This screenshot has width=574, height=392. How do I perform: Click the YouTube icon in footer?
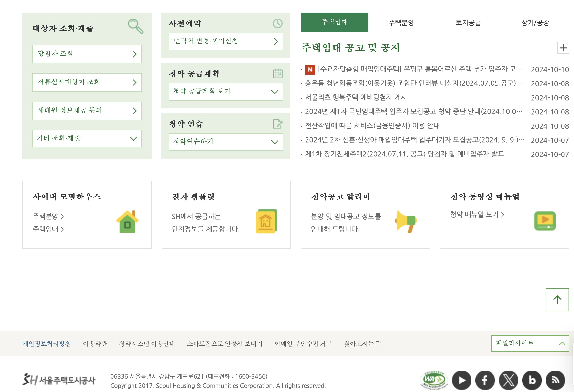pos(461,380)
